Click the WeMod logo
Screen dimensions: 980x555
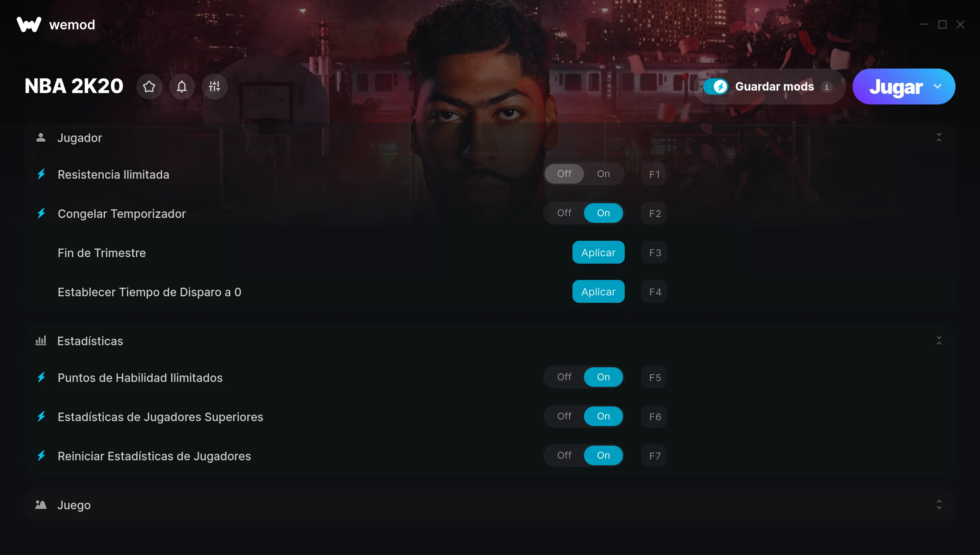29,24
